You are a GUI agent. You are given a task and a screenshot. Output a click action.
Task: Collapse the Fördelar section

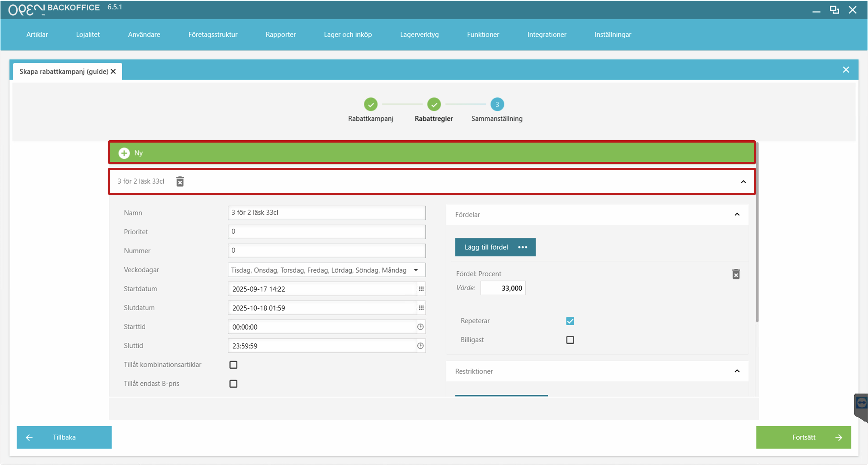pos(737,215)
